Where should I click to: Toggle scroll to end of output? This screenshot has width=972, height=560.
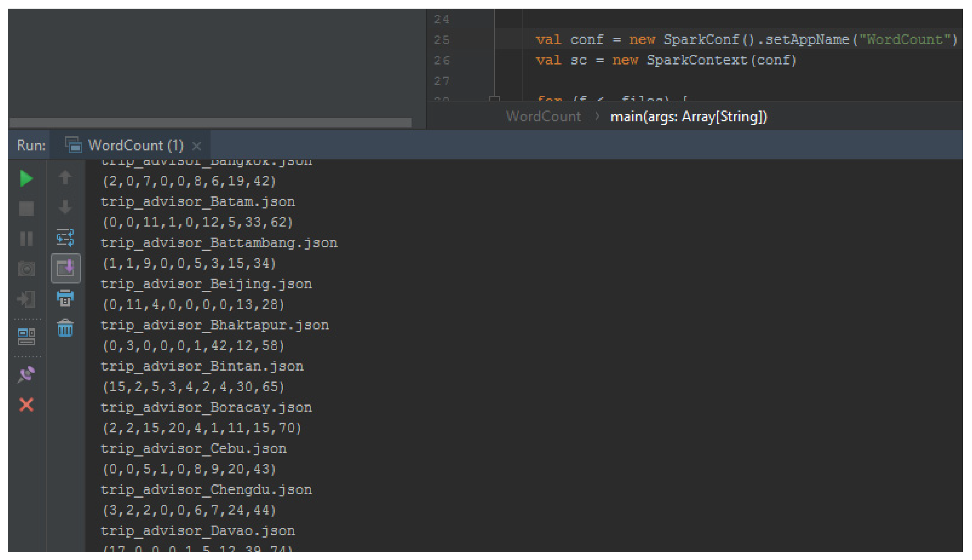65,268
